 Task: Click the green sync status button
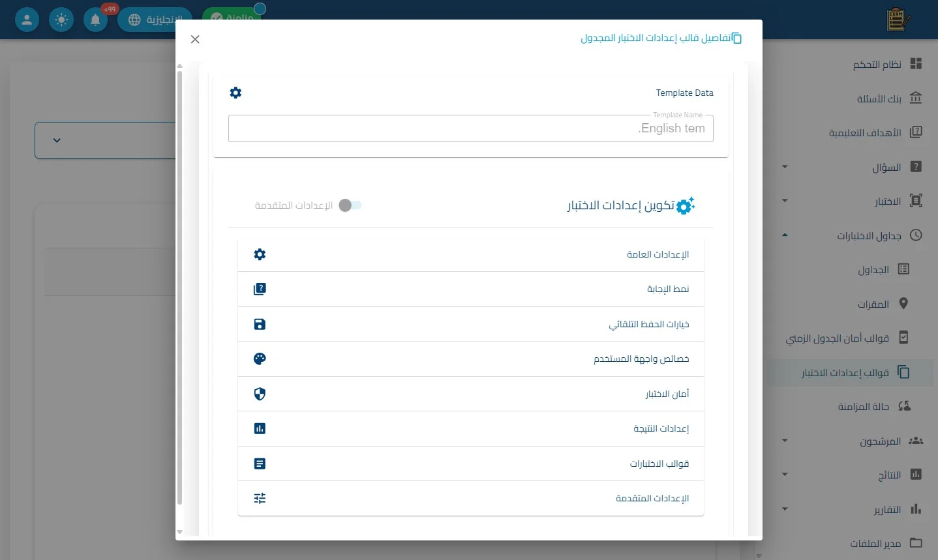coord(232,18)
